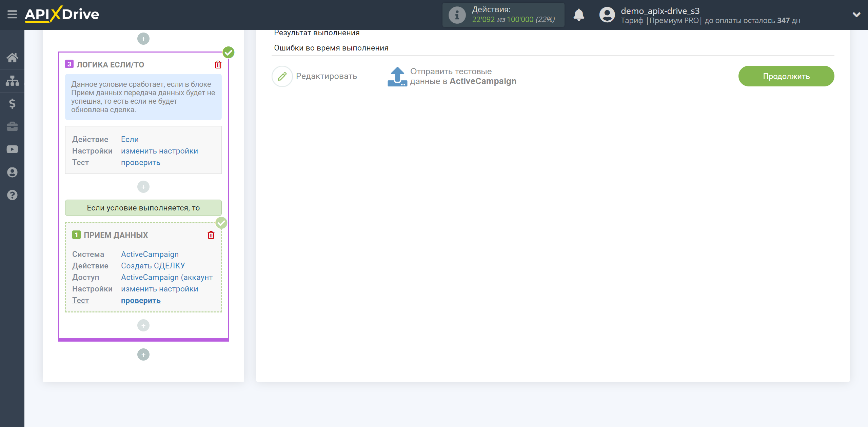
Task: Add block below the logic container
Action: point(143,354)
